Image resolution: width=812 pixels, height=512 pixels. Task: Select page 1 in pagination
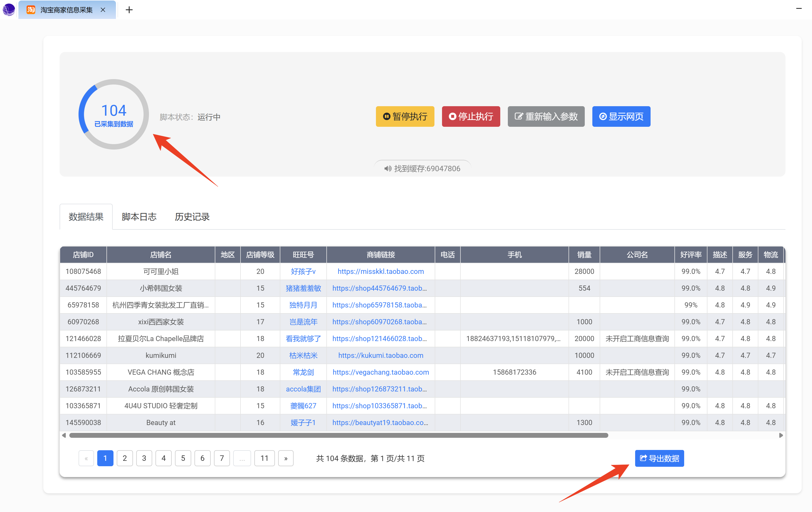coord(105,458)
